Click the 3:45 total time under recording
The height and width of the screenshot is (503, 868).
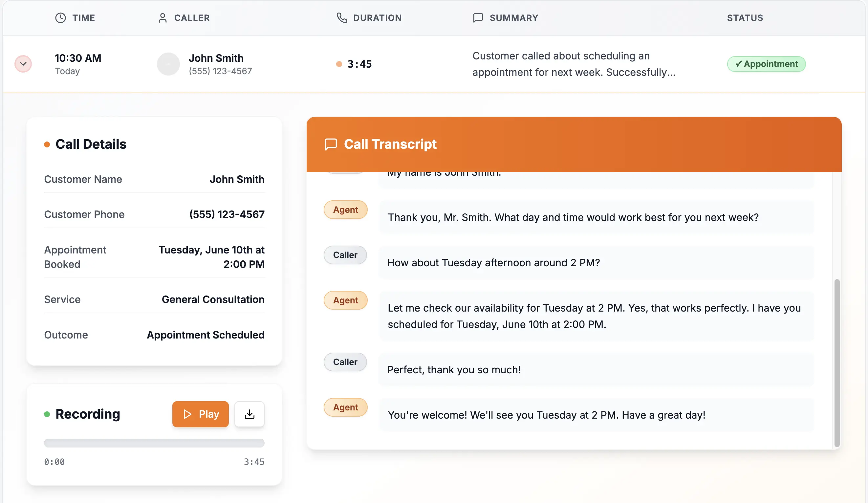click(254, 462)
